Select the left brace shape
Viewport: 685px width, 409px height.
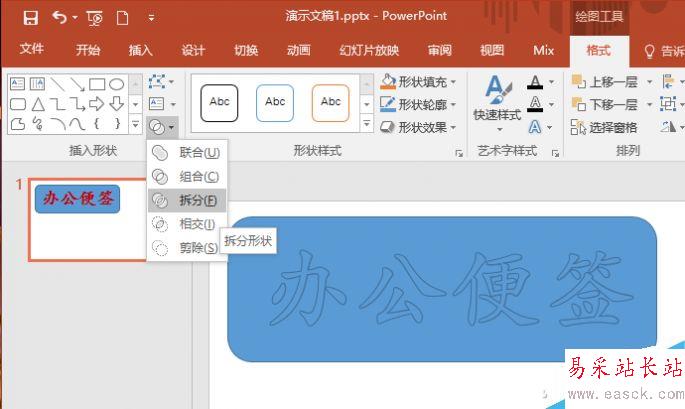pyautogui.click(x=97, y=124)
